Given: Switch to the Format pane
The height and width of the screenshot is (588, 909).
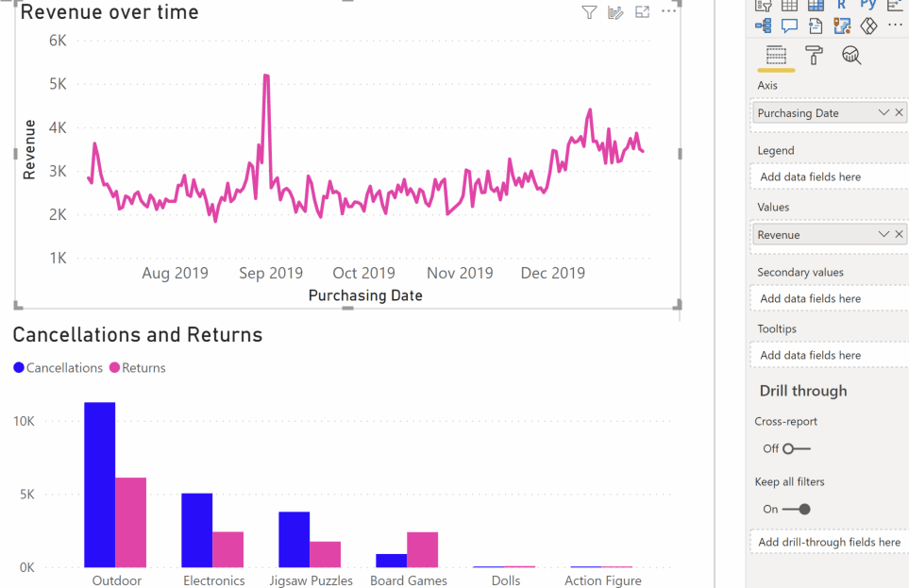Looking at the screenshot, I should (813, 55).
